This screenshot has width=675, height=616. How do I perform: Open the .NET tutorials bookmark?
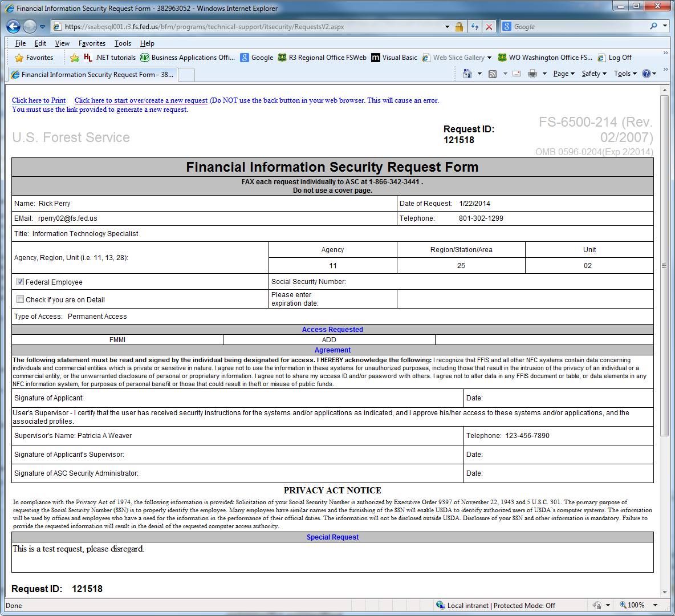(x=110, y=58)
